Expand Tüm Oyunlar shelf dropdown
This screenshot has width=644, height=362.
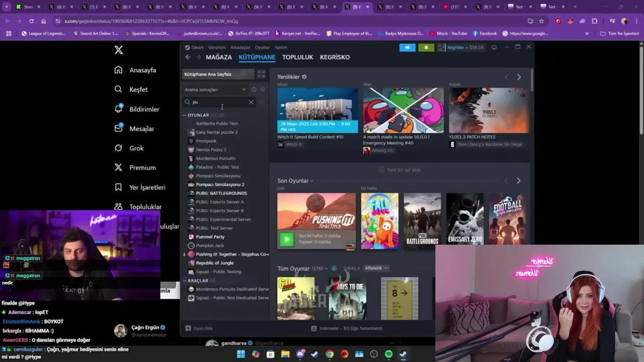(327, 268)
